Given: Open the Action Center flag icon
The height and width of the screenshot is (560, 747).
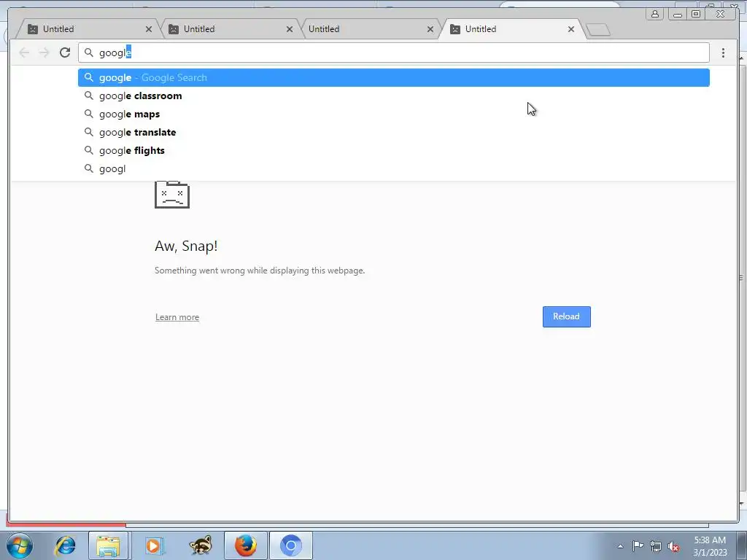Looking at the screenshot, I should (x=638, y=546).
